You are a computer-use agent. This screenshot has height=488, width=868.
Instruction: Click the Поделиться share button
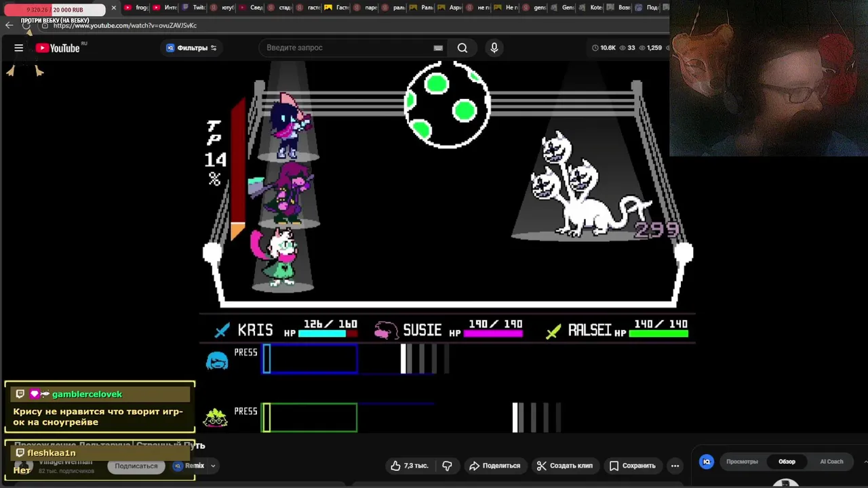[494, 466]
